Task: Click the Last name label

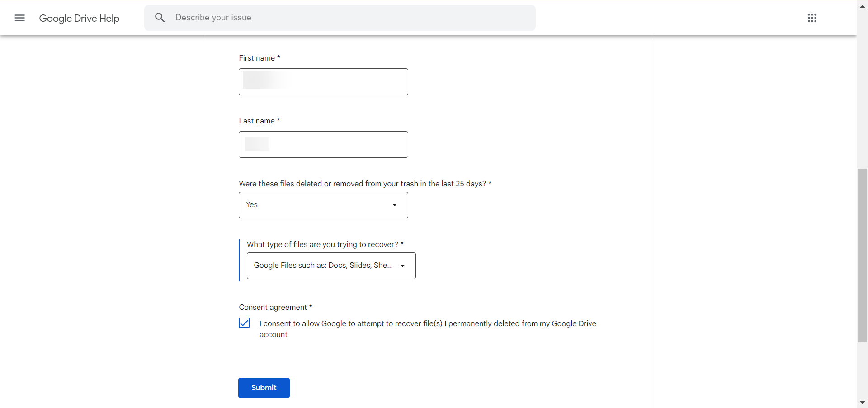Action: coord(256,121)
